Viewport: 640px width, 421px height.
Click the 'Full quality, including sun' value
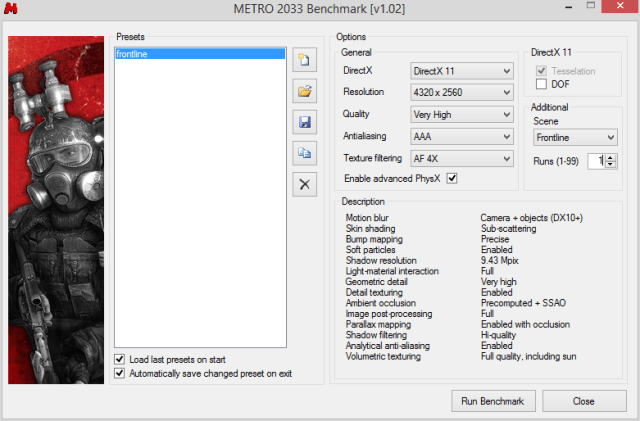[x=529, y=356]
